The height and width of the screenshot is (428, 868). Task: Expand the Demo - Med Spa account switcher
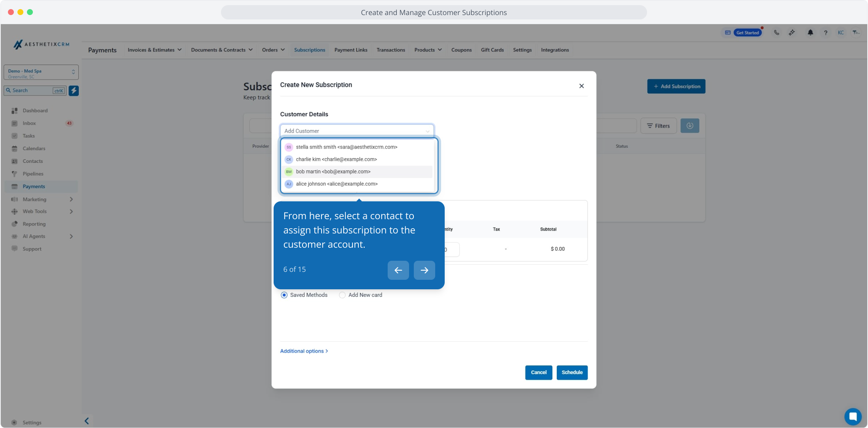coord(41,73)
